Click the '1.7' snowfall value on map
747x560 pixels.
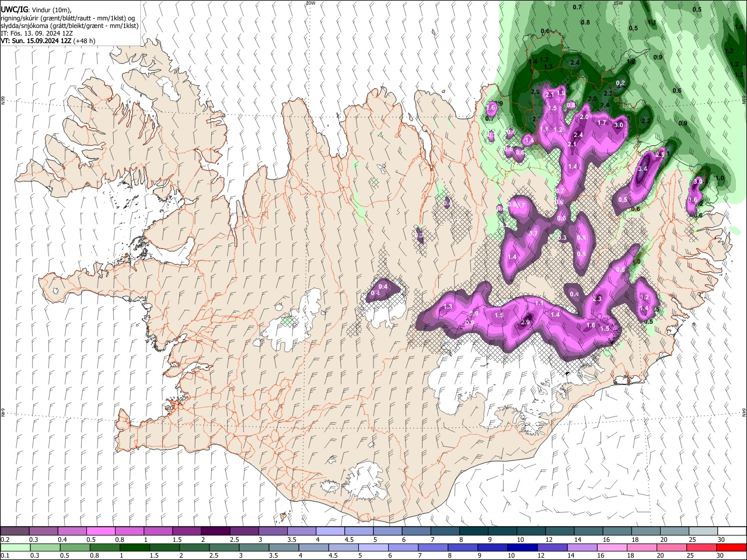(x=602, y=123)
